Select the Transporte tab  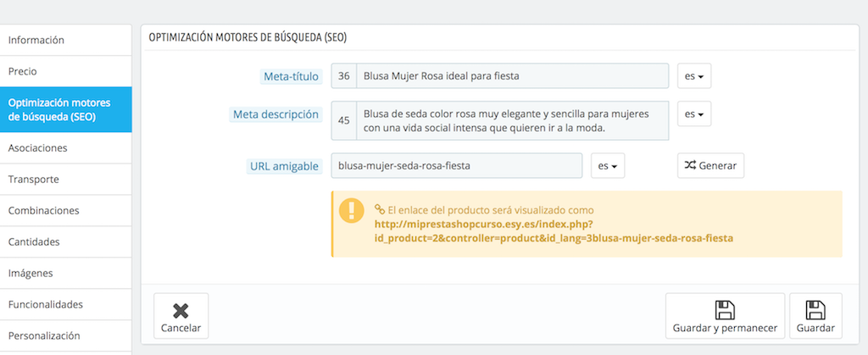(x=65, y=179)
